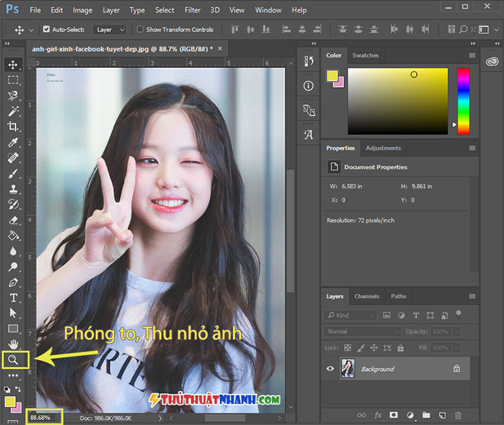Choose the Horizontal Type tool
This screenshot has height=425, width=504.
tap(13, 298)
